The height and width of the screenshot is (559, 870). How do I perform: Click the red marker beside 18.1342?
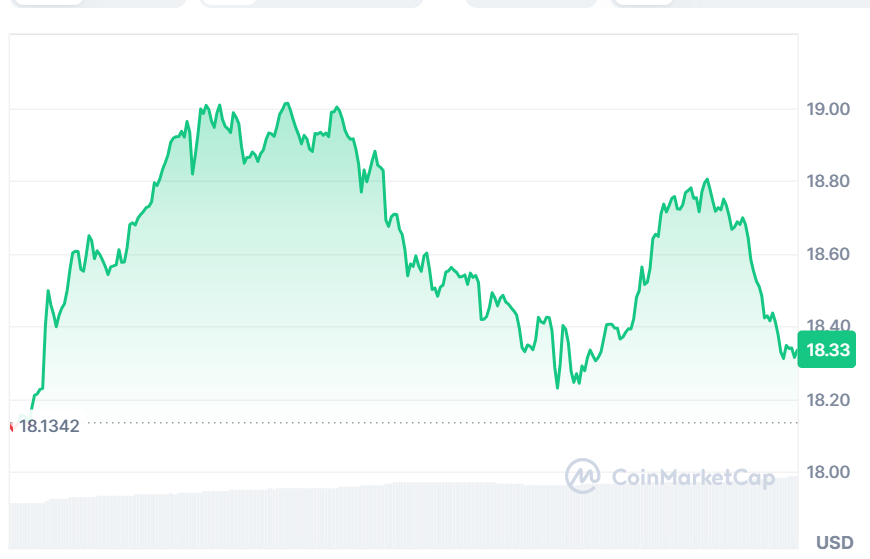(x=10, y=426)
